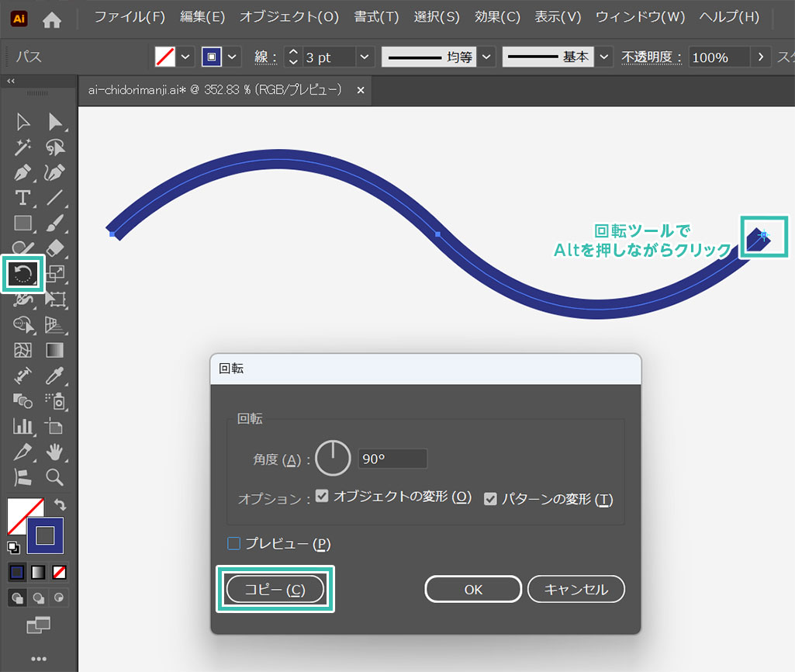Open the 書式(T) menu
This screenshot has height=672, width=795.
pyautogui.click(x=376, y=17)
